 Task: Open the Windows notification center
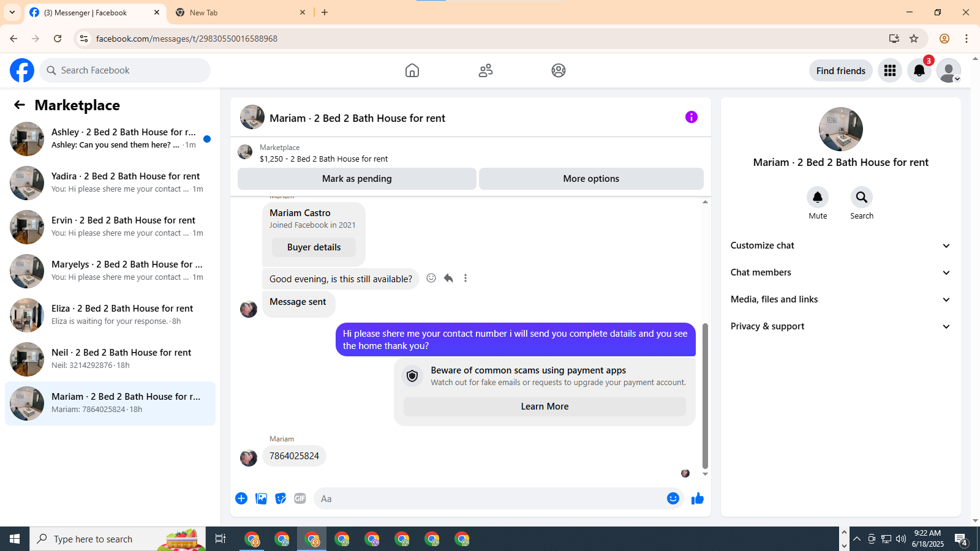960,539
